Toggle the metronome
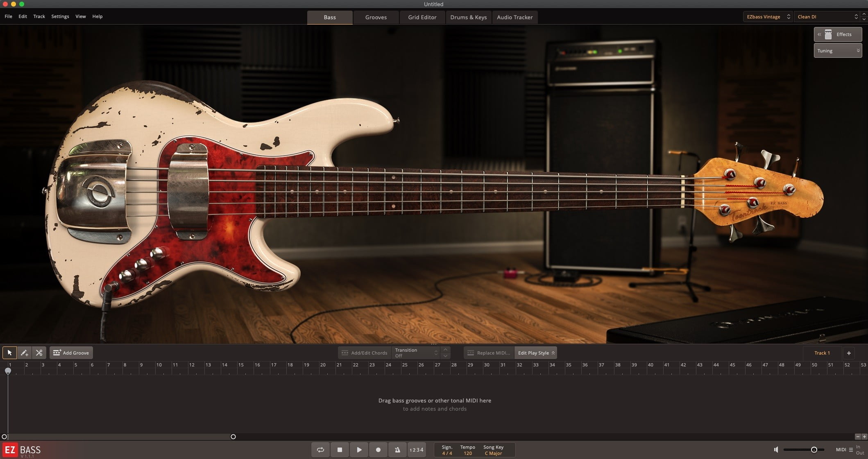868x459 pixels. click(x=397, y=450)
